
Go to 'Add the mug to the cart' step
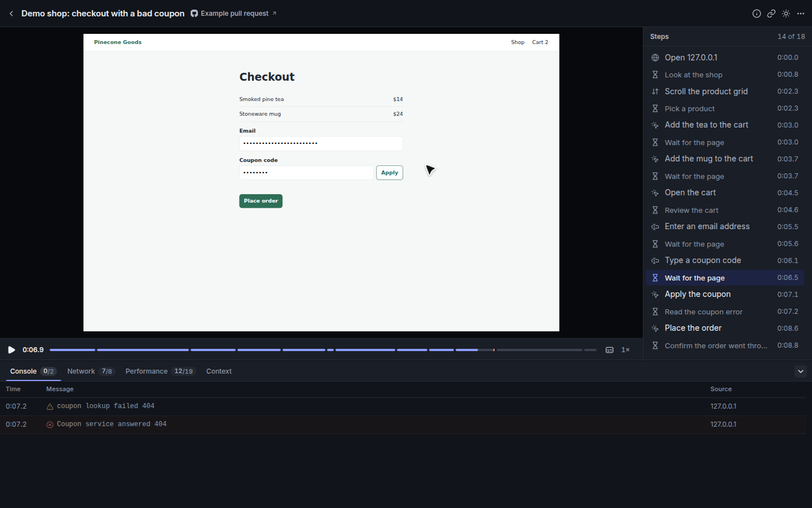(x=725, y=159)
